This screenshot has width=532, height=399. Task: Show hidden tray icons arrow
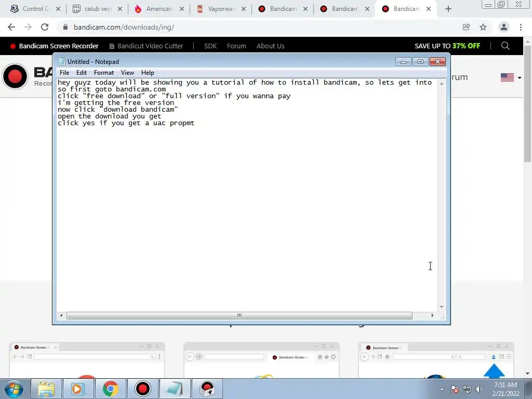click(442, 389)
